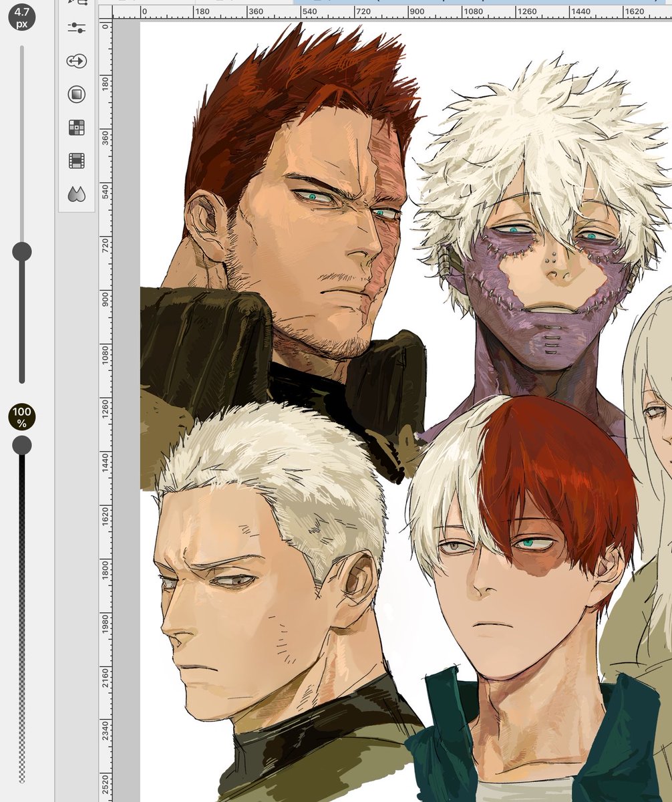Open the animation film strip icon
Image resolution: width=672 pixels, height=802 pixels.
point(77,160)
